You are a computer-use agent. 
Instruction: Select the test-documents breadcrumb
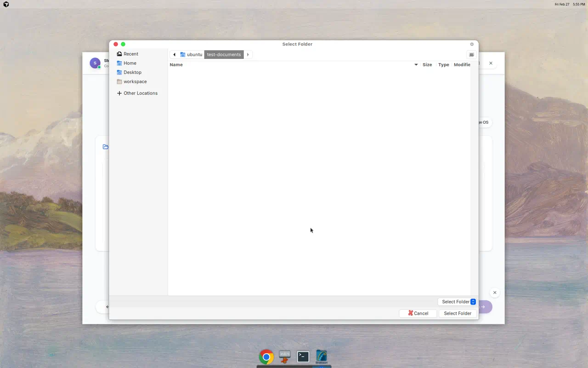224,54
